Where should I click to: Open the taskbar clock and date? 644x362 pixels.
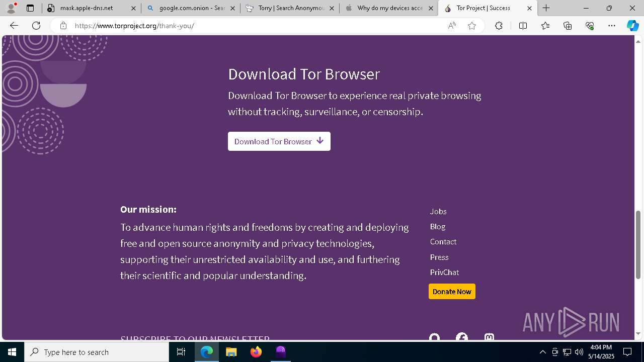point(602,352)
